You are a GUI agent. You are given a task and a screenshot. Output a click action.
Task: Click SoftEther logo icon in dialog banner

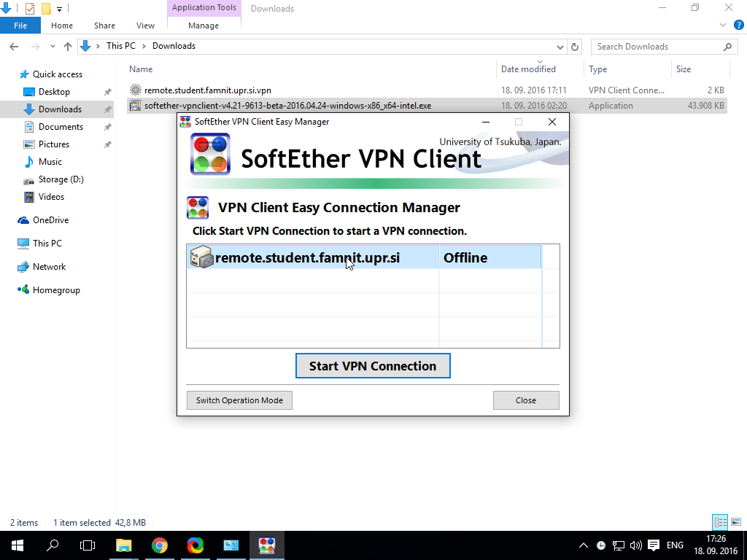pyautogui.click(x=210, y=155)
